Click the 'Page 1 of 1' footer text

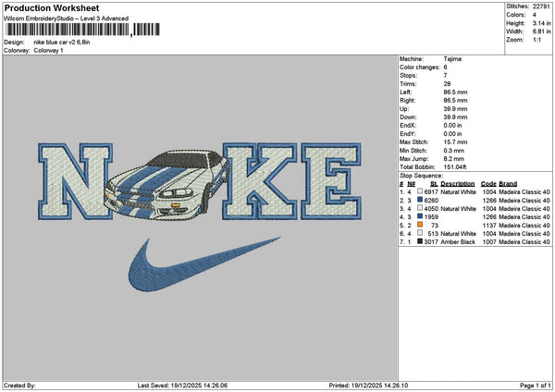click(536, 386)
